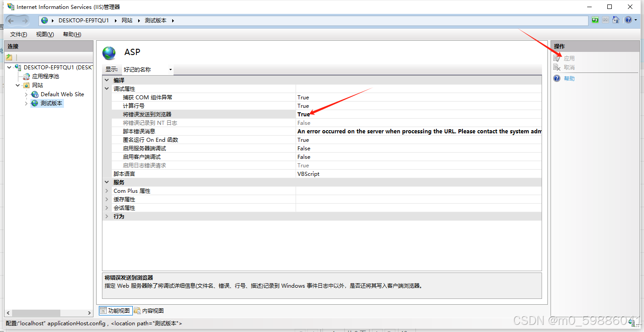Expand the Com Plus 属性 group
The height and width of the screenshot is (332, 644).
coord(106,191)
